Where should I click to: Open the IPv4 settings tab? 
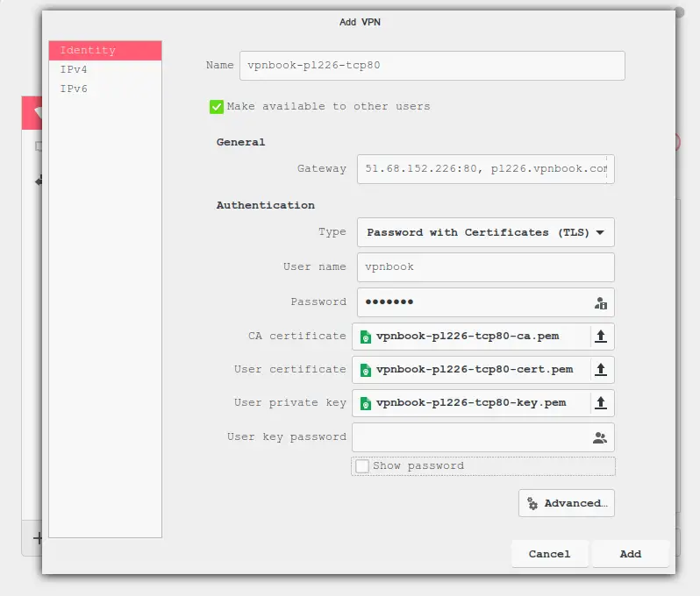(105, 69)
